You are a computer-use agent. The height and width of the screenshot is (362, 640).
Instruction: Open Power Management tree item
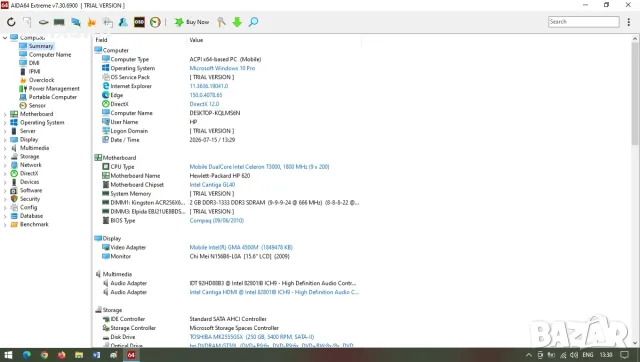point(54,89)
